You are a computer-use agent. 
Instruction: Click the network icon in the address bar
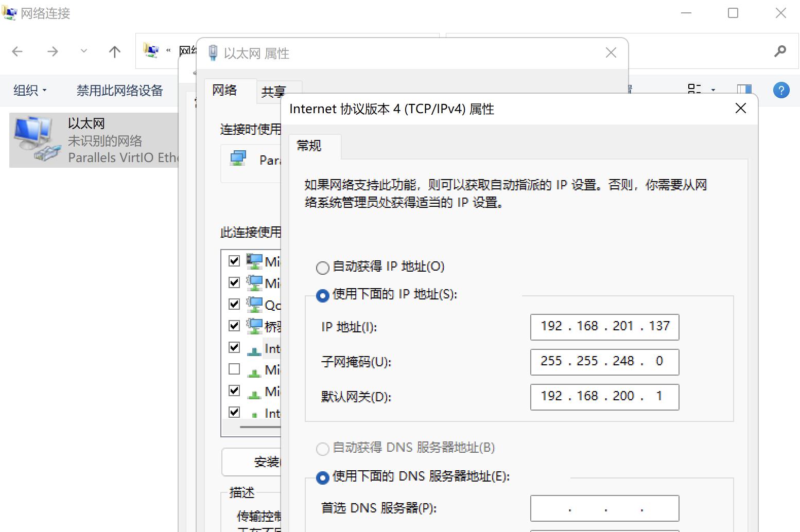(151, 50)
